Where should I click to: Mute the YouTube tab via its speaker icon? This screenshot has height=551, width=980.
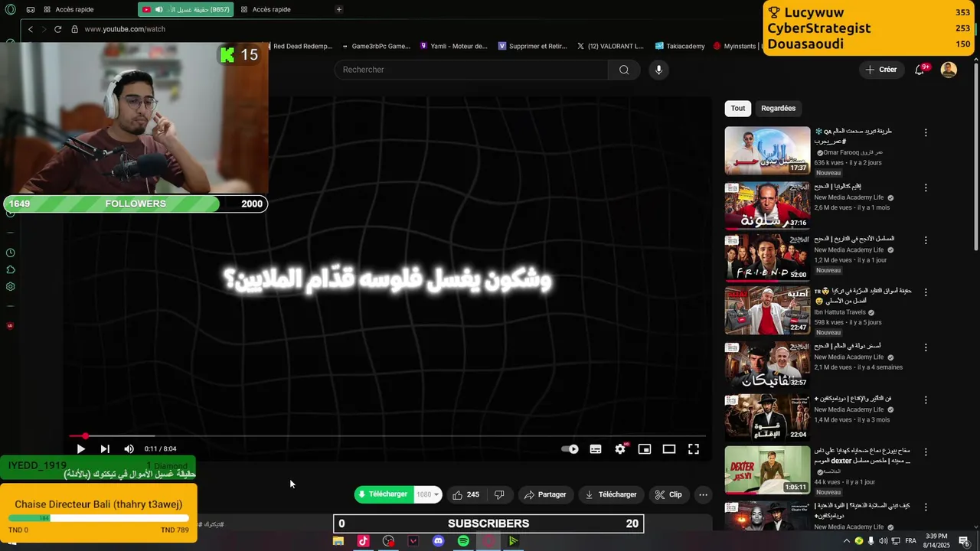click(158, 10)
